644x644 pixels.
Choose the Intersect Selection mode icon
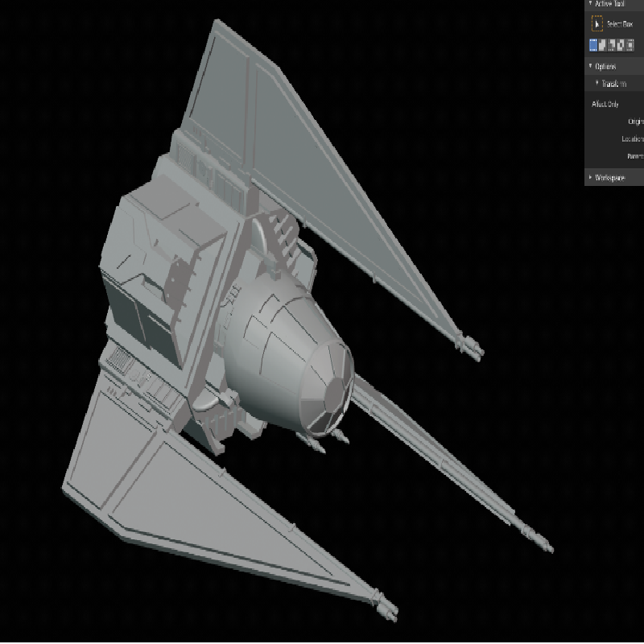tap(630, 45)
